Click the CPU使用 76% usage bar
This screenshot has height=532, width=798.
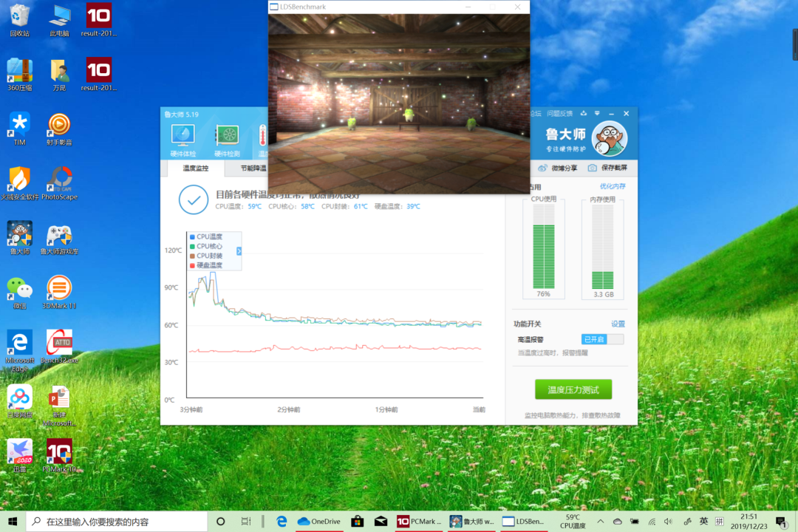pos(544,248)
